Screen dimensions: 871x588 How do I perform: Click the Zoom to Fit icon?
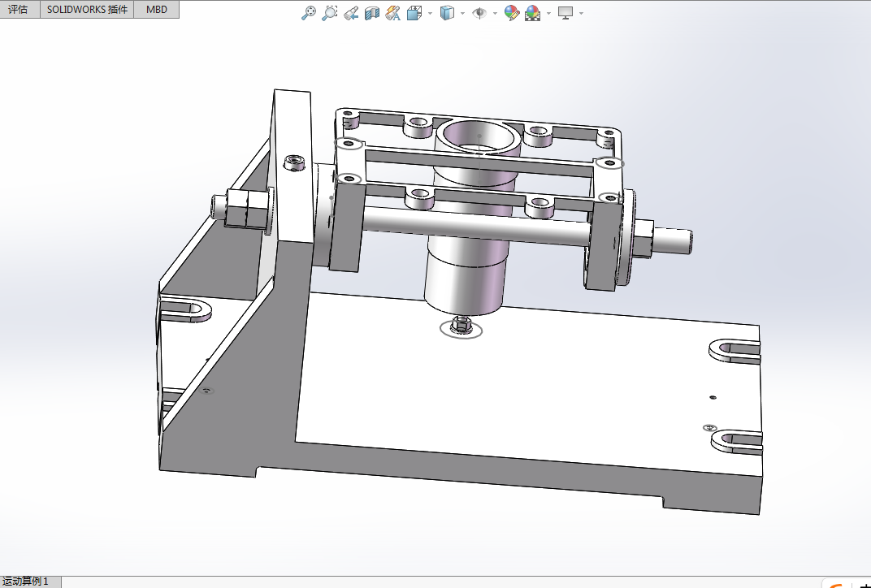coord(308,13)
